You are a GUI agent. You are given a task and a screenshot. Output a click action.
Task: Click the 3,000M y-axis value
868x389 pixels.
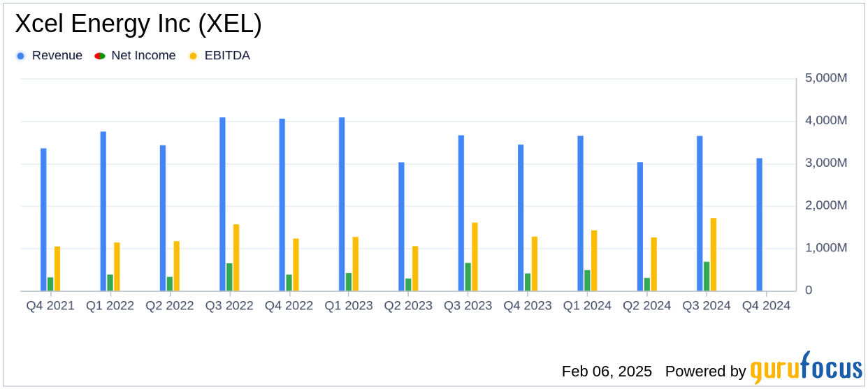(826, 163)
